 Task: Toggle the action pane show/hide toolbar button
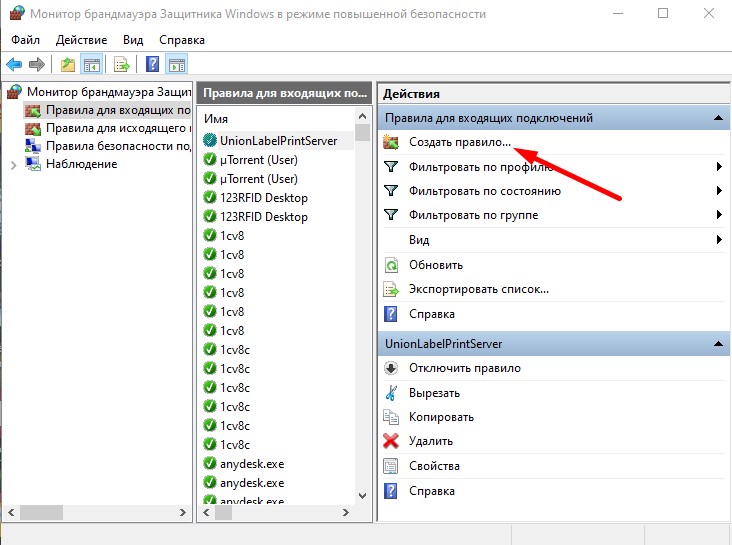[x=177, y=65]
